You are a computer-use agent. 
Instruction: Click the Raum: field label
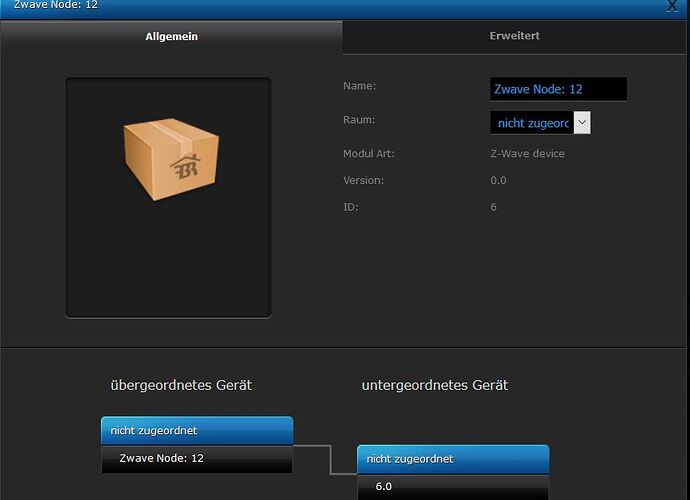(359, 120)
